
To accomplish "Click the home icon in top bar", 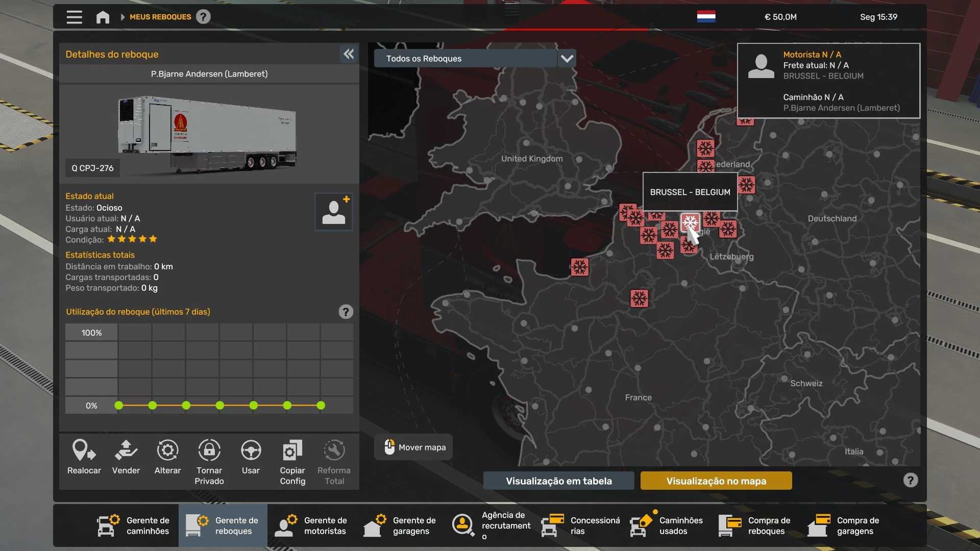I will 103,17.
